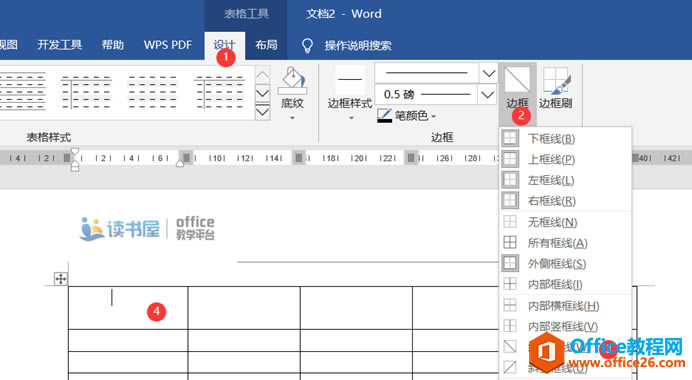
Task: Choose 外侧框线(S) outside borders
Action: pos(566,263)
